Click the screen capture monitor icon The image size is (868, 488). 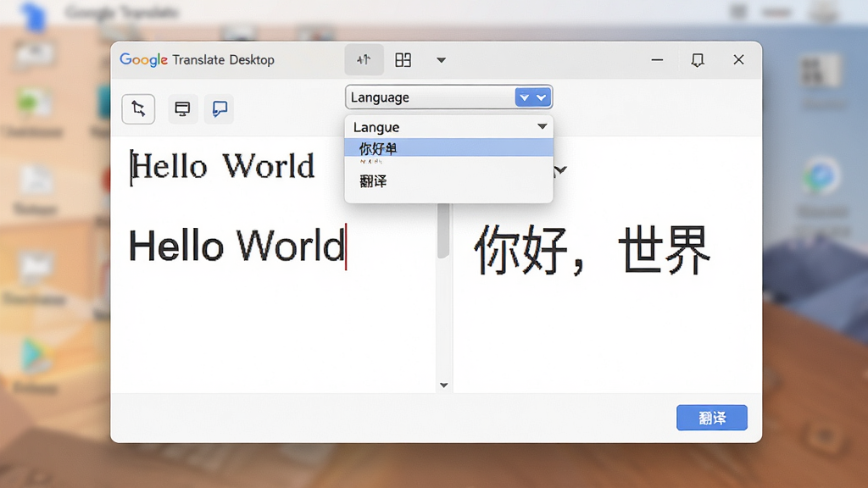[182, 108]
